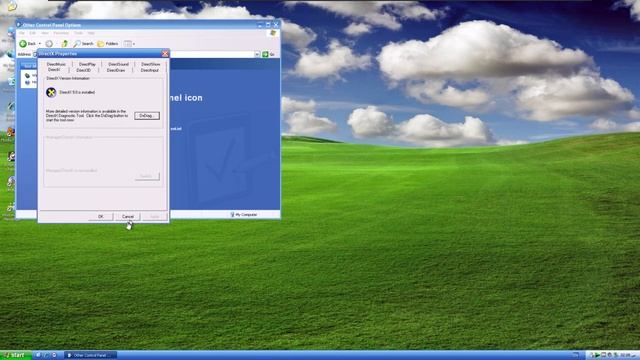Click the DxDiag button in DirectX Properties
This screenshot has height=360, width=640.
click(x=147, y=116)
